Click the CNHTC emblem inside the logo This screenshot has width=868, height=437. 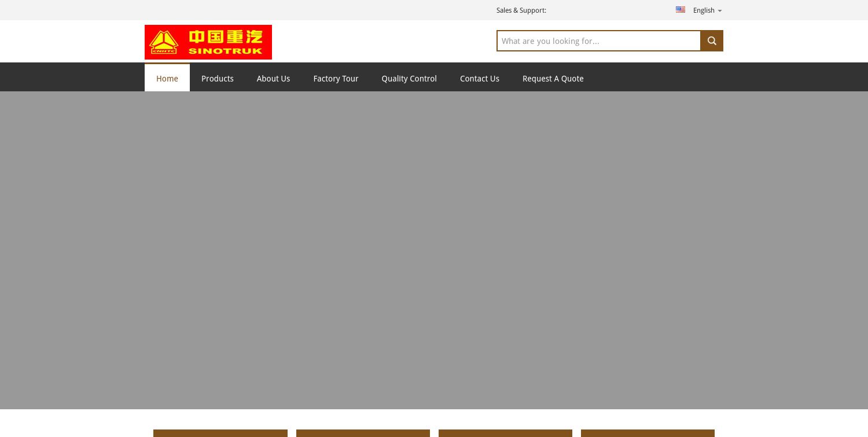point(164,42)
